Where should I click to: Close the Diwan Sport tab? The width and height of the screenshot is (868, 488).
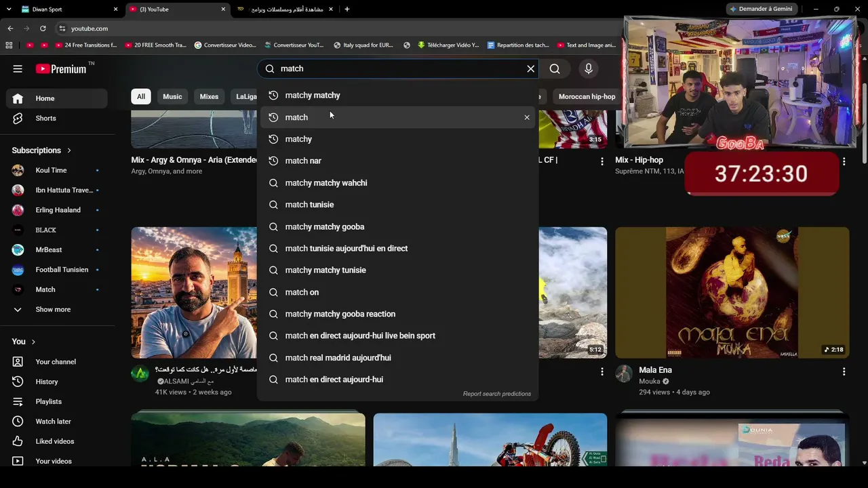[x=116, y=9]
